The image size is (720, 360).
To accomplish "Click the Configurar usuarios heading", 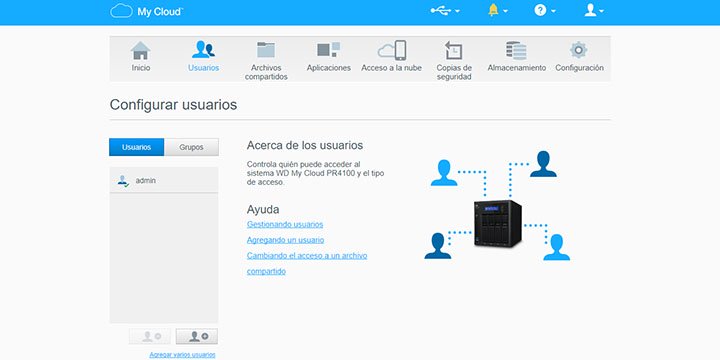I will point(173,105).
